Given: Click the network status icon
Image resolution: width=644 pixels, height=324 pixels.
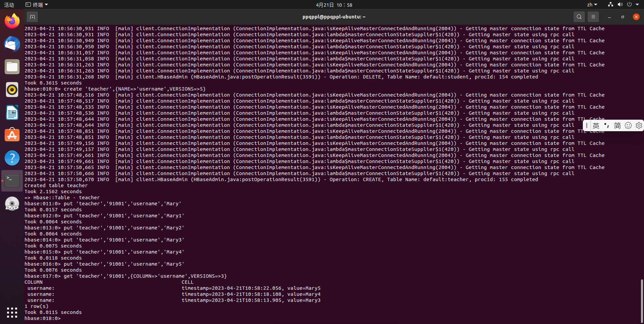Looking at the screenshot, I should pos(610,5).
